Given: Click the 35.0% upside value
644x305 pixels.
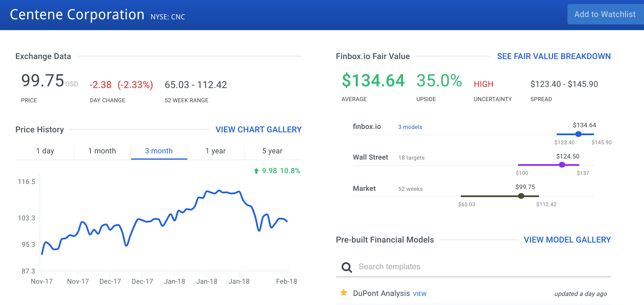Looking at the screenshot, I should (x=439, y=80).
